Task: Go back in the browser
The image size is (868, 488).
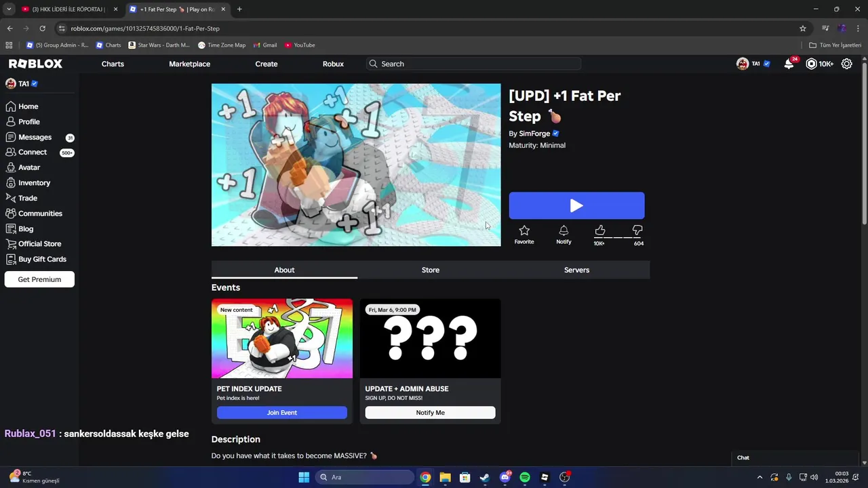Action: point(9,28)
